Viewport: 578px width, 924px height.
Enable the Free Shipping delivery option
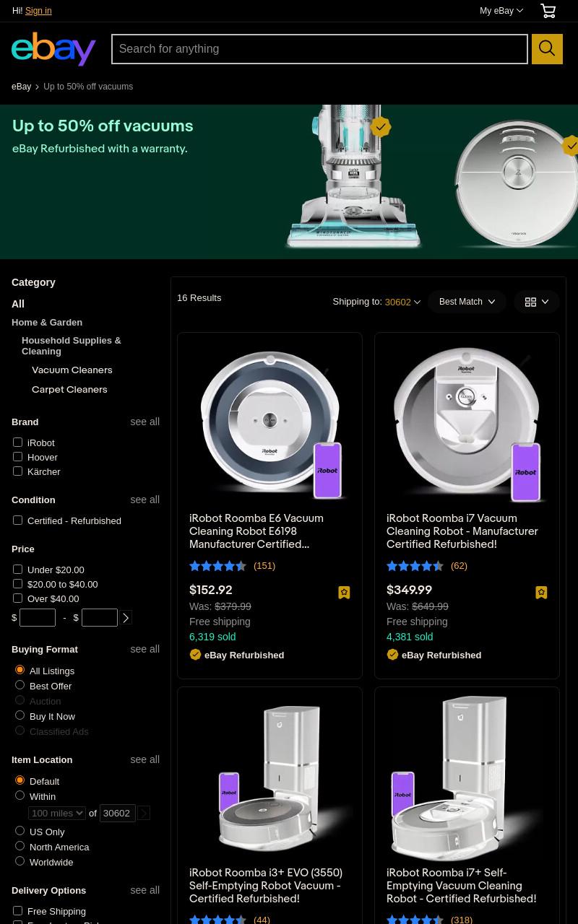[x=18, y=911]
